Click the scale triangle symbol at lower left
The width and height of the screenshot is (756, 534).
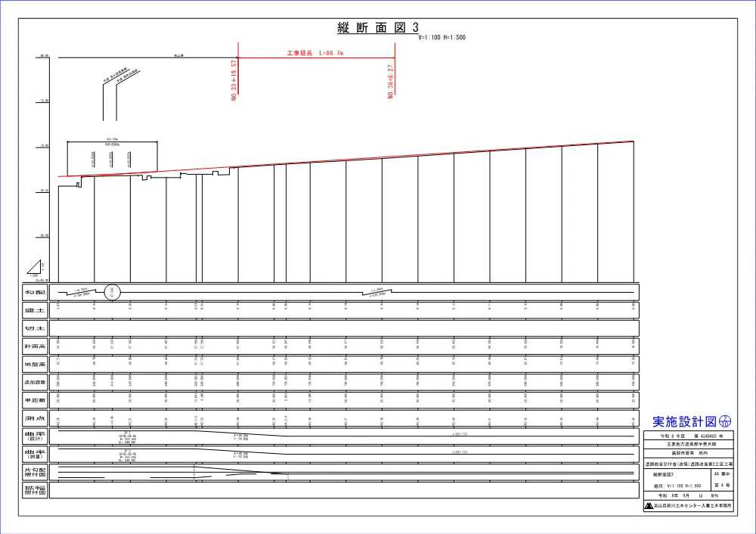(x=35, y=267)
